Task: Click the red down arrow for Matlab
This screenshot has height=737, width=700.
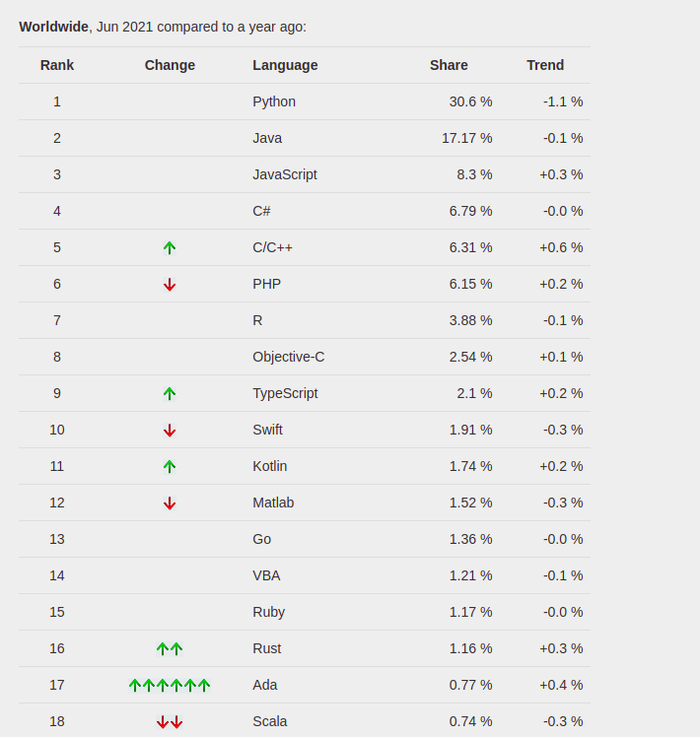Action: click(170, 502)
